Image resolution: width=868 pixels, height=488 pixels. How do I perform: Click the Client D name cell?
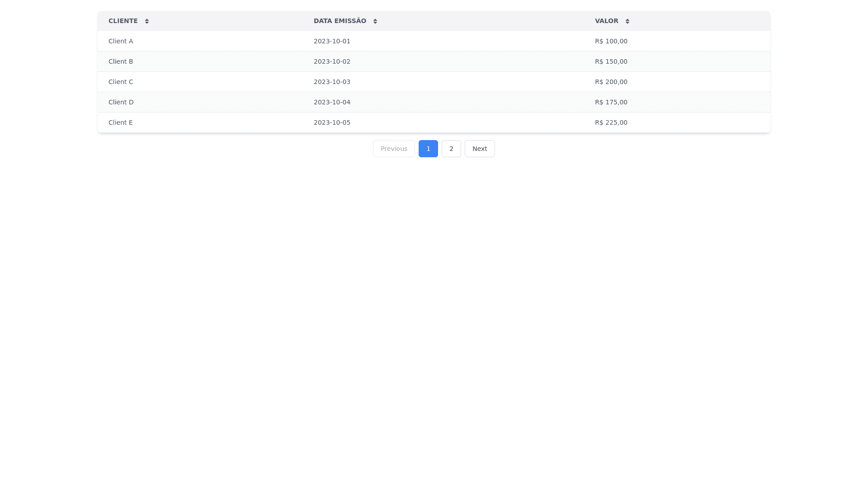[121, 102]
